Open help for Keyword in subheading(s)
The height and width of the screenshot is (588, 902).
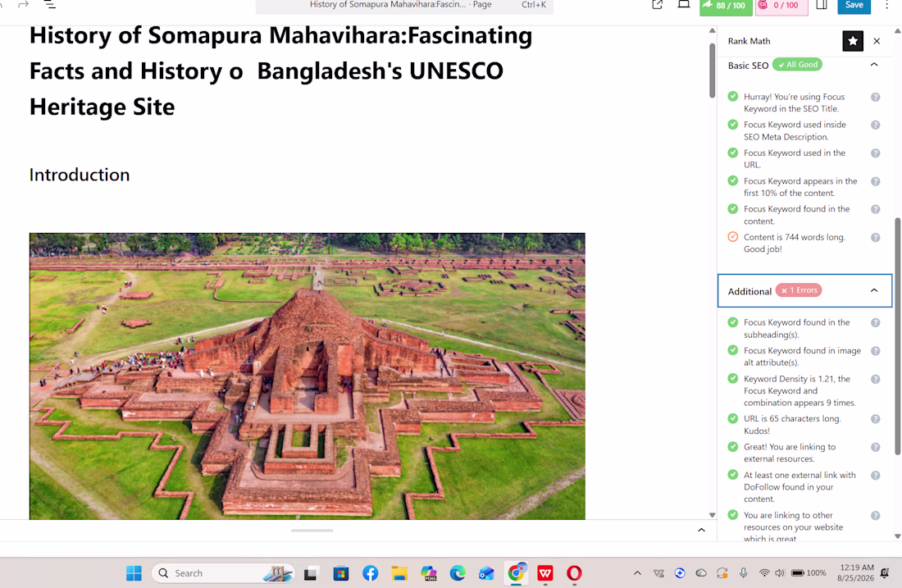click(x=875, y=323)
